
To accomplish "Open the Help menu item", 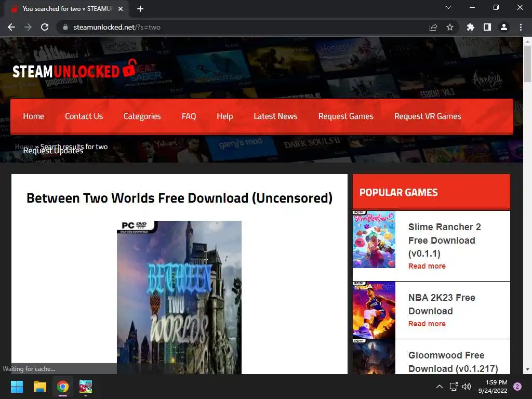I will point(224,116).
